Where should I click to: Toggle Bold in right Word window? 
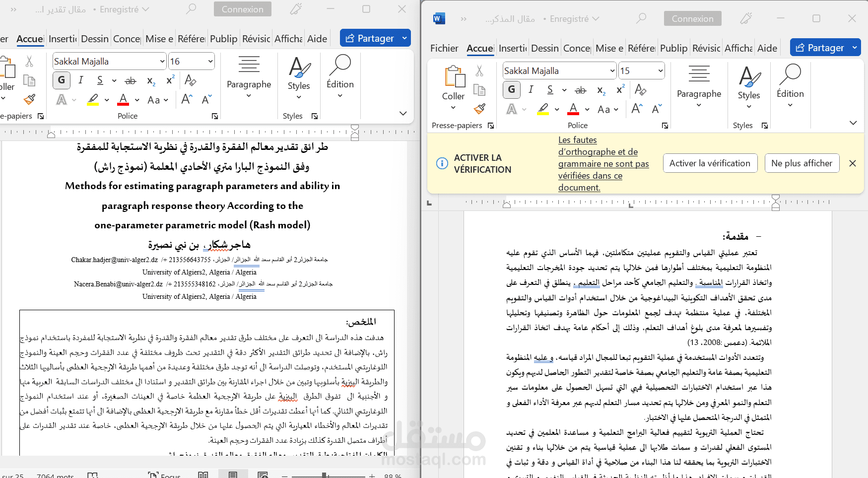[512, 90]
